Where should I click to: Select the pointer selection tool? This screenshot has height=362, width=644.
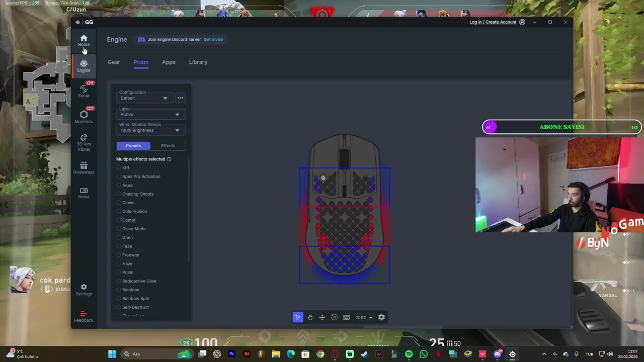pos(298,317)
